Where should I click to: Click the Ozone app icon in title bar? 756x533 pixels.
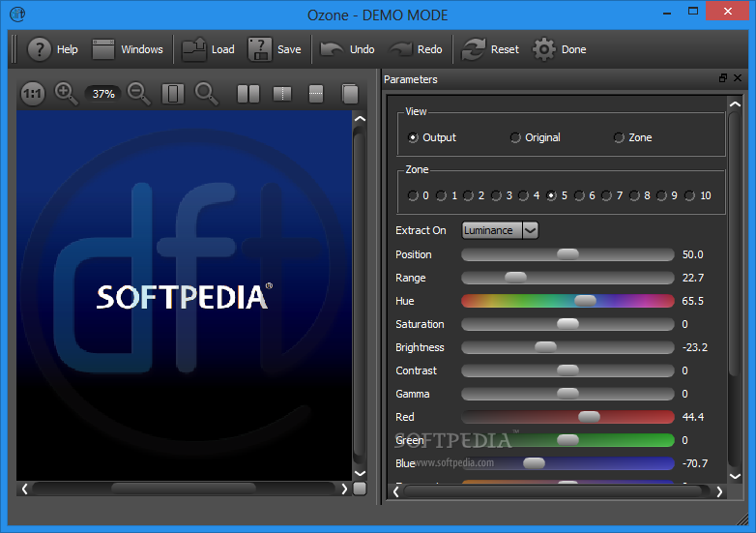(x=17, y=14)
